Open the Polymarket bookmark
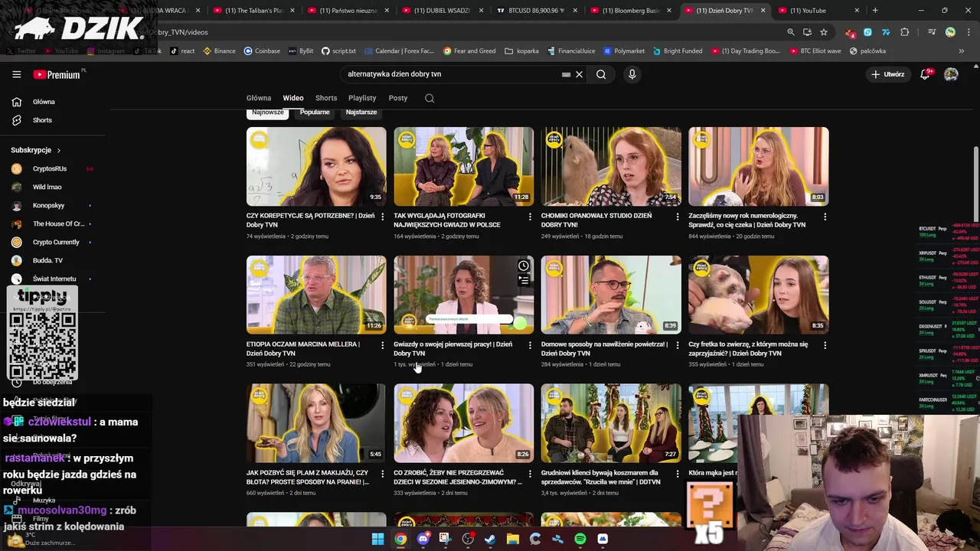The width and height of the screenshot is (980, 551). (624, 51)
